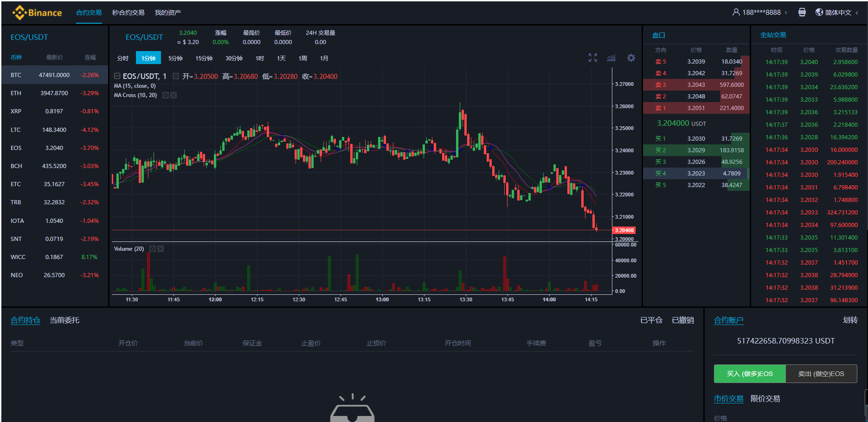Click the 盘口 panel header
Screen dimensions: 868x422
point(659,35)
